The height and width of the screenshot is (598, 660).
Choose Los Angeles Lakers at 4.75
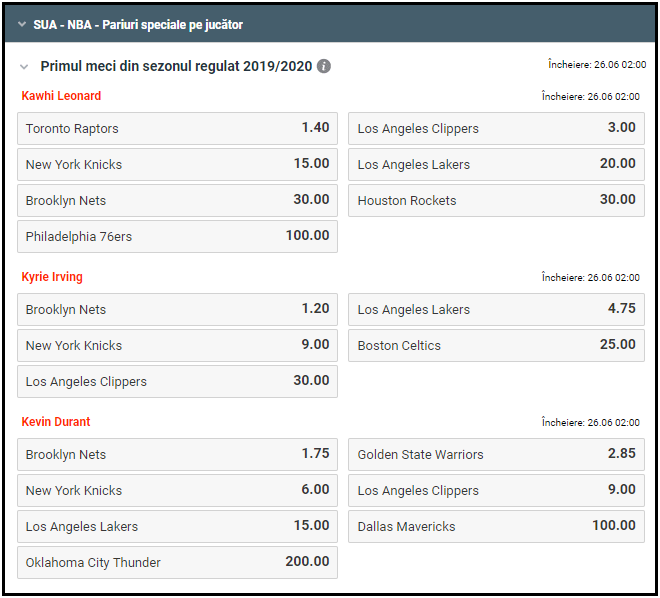tap(496, 309)
